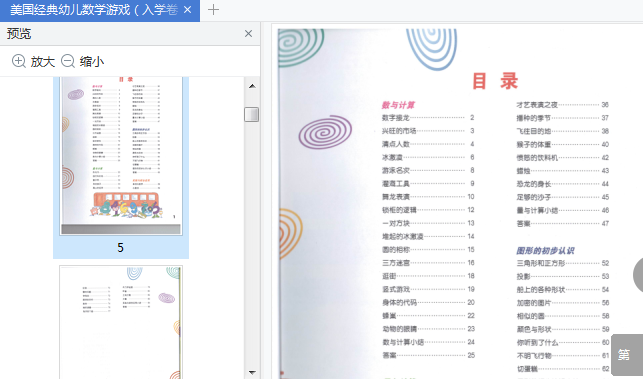The image size is (643, 379).
Task: Click the 才艺表演之夜 contents entry
Action: click(x=562, y=105)
